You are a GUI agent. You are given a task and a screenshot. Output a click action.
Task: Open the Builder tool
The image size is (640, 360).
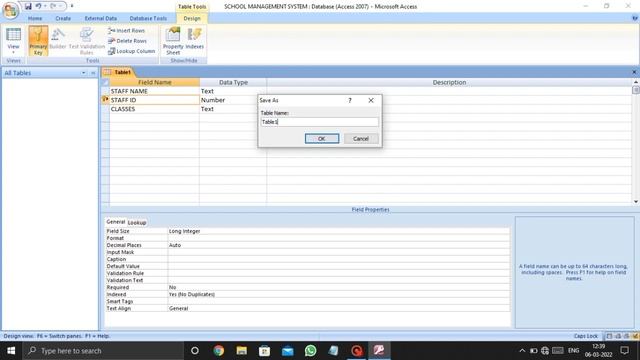coord(58,40)
